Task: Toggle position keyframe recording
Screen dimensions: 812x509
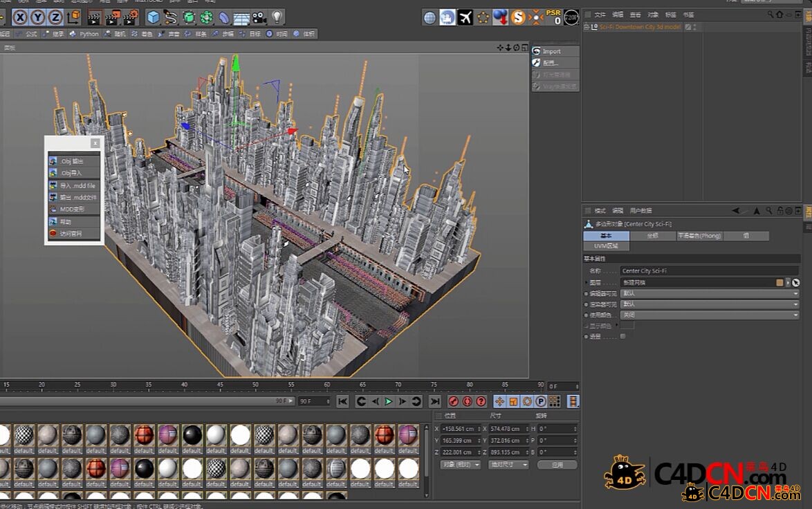Action: click(x=500, y=401)
